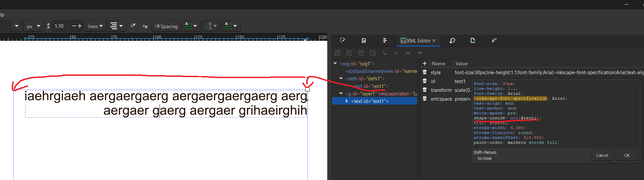
Task: Toggle superscript
Action: (133, 26)
